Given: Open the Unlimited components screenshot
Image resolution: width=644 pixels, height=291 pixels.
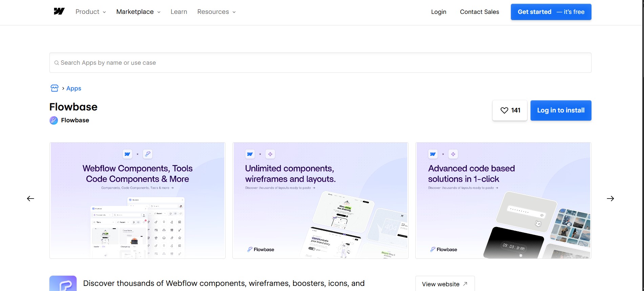Looking at the screenshot, I should coord(320,201).
